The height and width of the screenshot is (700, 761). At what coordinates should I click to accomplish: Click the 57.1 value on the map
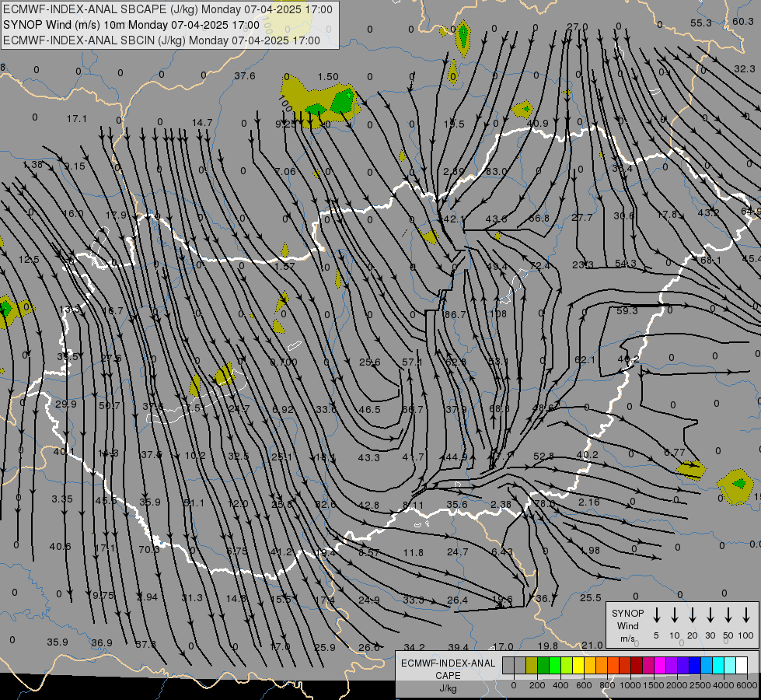click(x=412, y=362)
